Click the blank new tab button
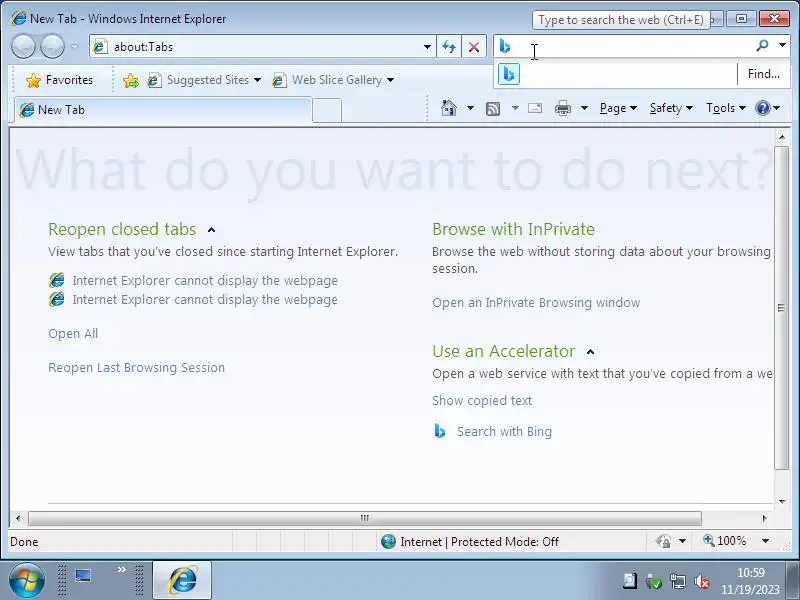800x600 pixels. click(x=327, y=110)
